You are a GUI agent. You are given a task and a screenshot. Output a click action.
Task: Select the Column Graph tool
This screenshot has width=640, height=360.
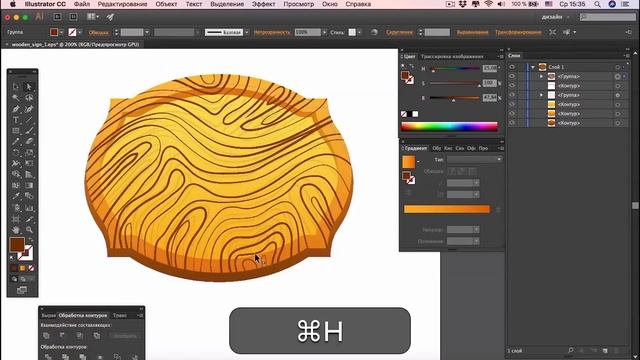29,208
